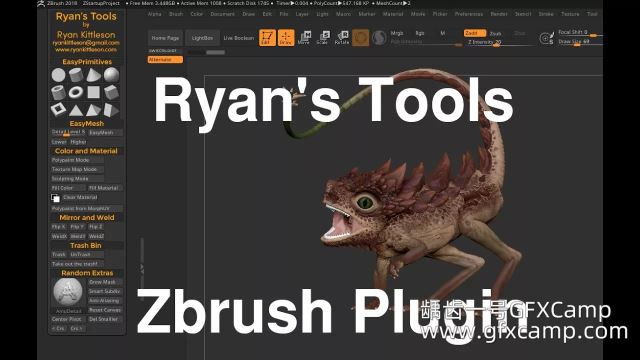
Task: Click the Flip X button
Action: (x=58, y=227)
